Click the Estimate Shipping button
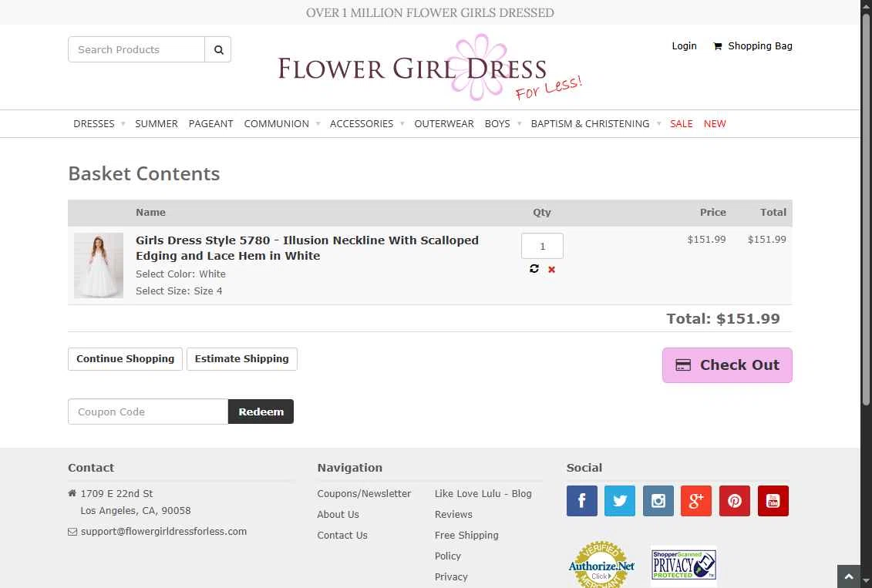 click(242, 359)
